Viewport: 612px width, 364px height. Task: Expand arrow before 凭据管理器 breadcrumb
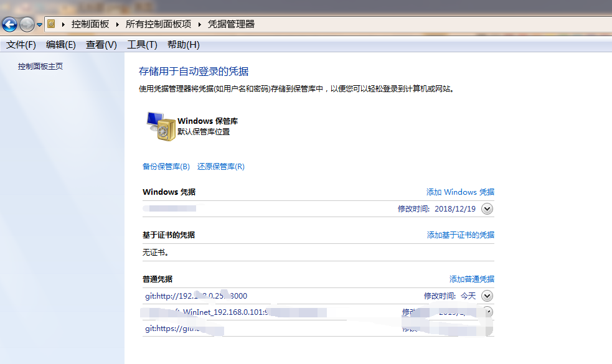point(199,25)
